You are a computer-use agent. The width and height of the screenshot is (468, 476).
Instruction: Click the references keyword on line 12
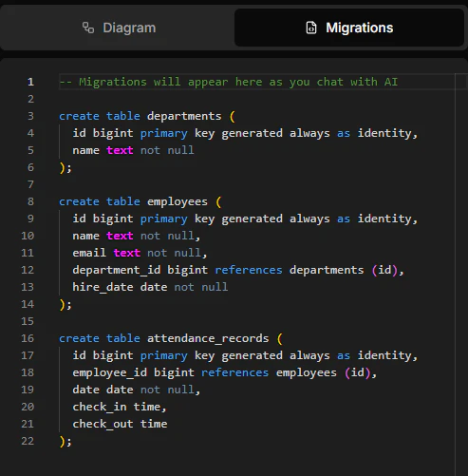point(249,270)
